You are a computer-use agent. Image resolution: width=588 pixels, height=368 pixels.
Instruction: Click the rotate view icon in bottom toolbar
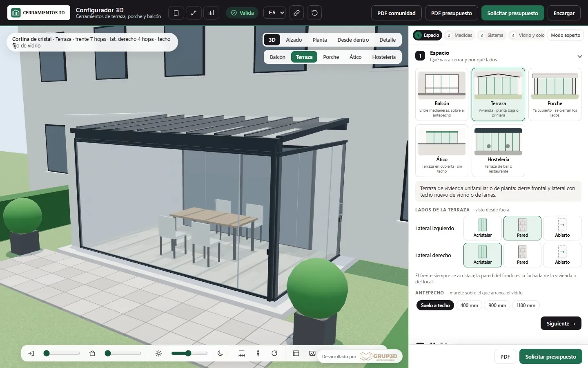point(274,353)
